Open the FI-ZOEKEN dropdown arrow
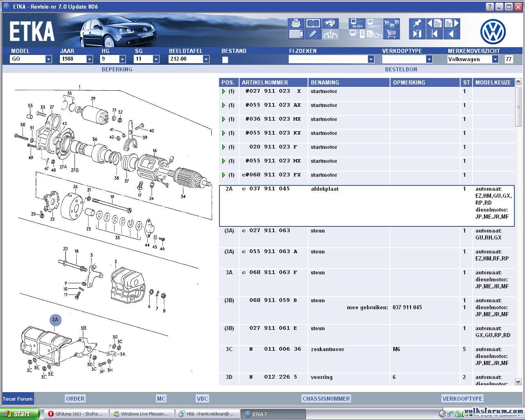 [371, 59]
